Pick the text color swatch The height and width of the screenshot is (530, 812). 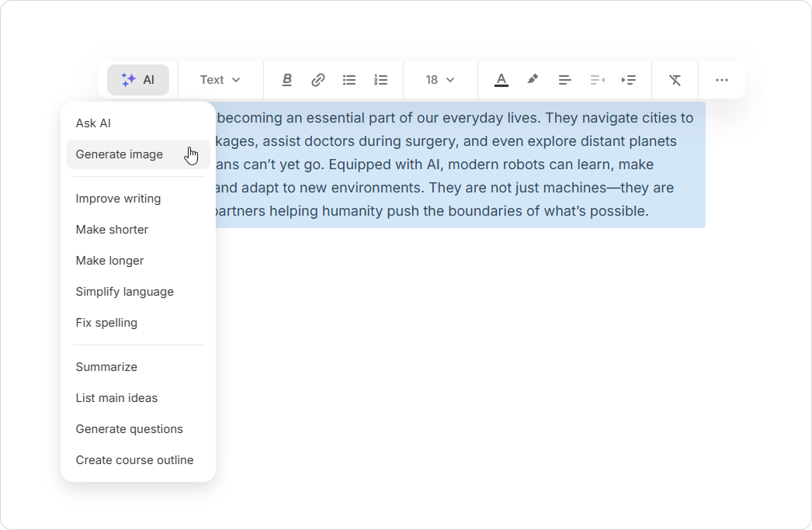(x=501, y=80)
